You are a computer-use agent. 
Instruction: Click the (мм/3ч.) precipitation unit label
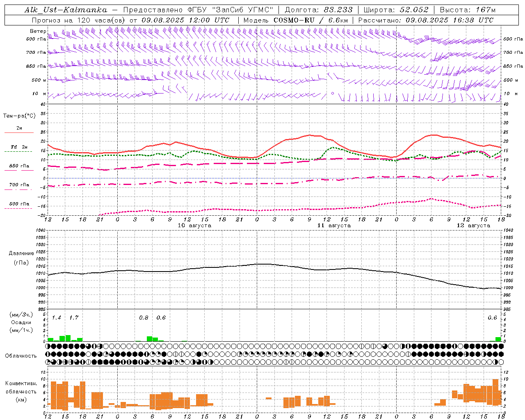click(x=21, y=315)
